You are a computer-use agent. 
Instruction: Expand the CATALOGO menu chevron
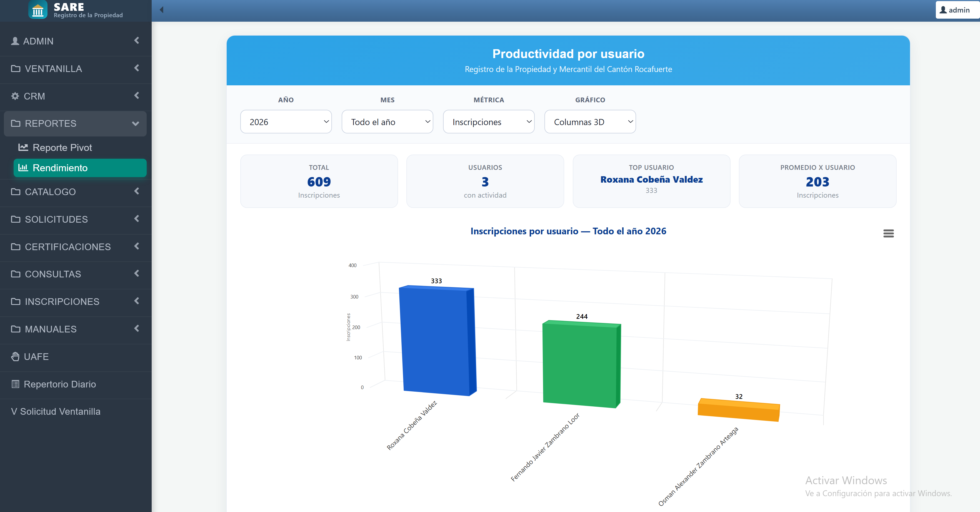coord(137,191)
